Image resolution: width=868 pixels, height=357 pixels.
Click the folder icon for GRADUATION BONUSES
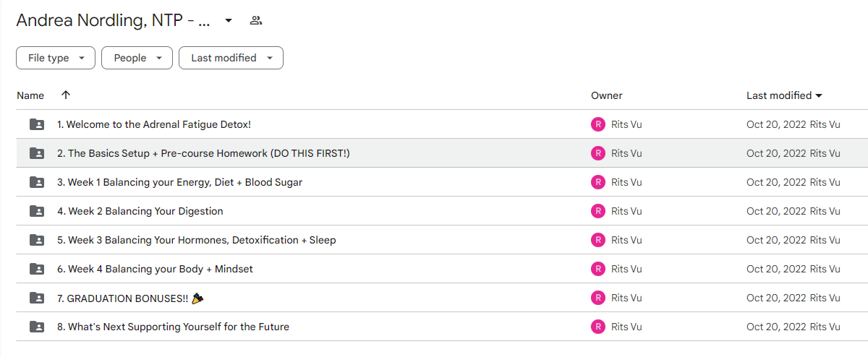[36, 298]
